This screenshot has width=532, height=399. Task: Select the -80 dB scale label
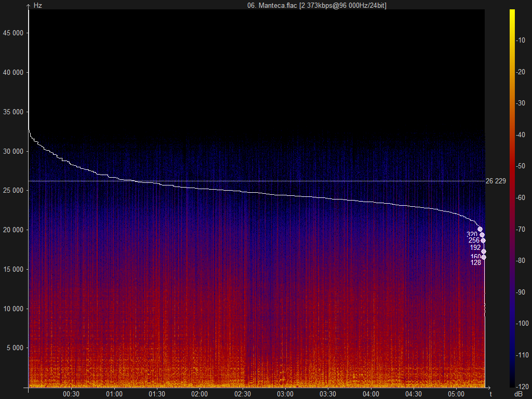coord(521,260)
